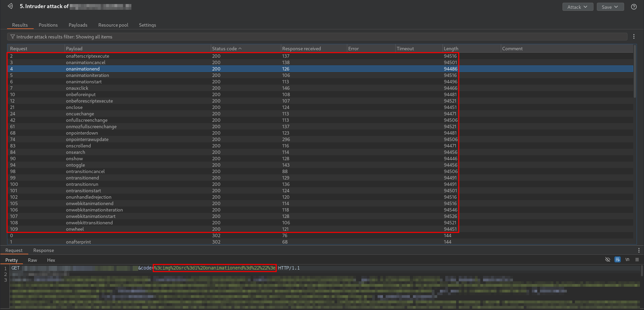Click the filter funnel icon
This screenshot has width=644, height=310.
tap(12, 36)
